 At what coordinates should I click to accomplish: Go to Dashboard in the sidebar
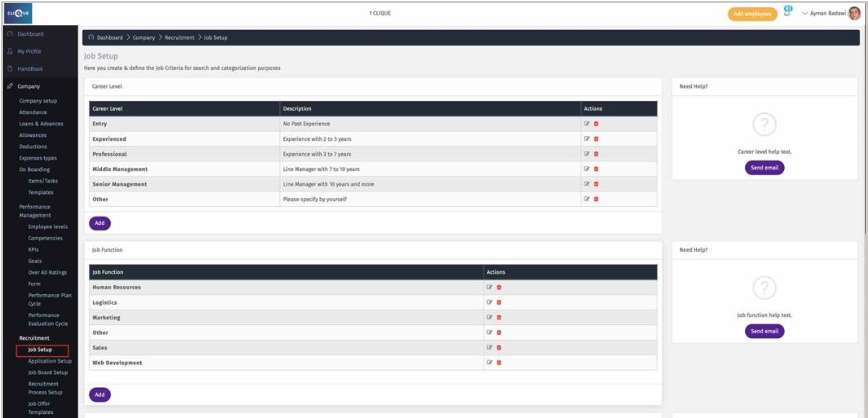(x=30, y=34)
